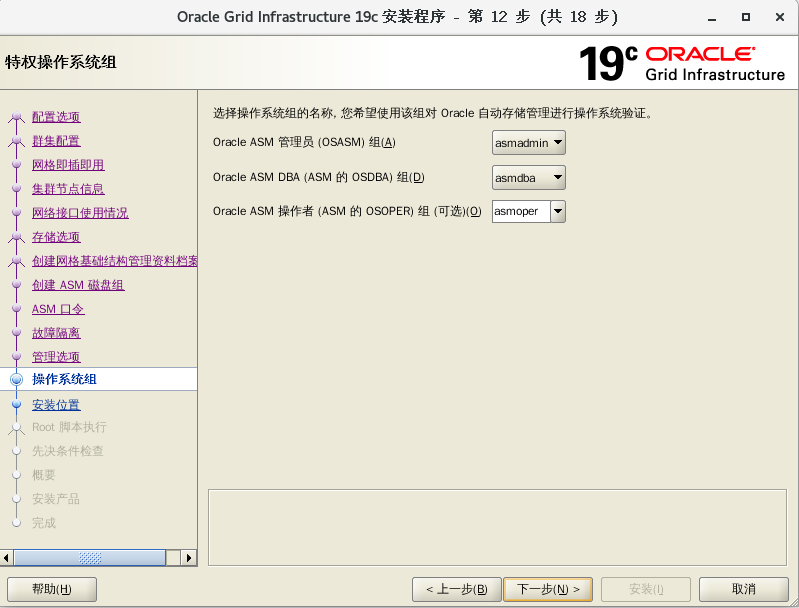This screenshot has width=799, height=608.
Task: Click the step list scrollbar right arrow
Action: [x=189, y=558]
